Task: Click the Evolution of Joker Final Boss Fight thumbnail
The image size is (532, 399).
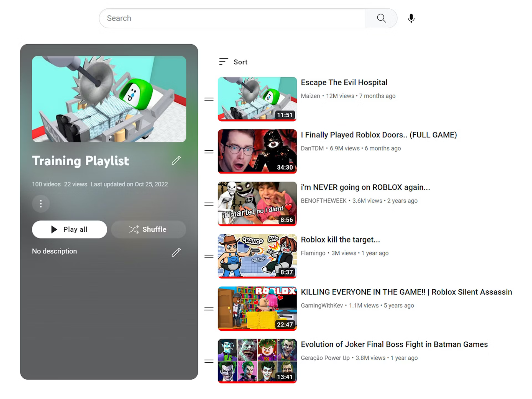Action: tap(256, 359)
